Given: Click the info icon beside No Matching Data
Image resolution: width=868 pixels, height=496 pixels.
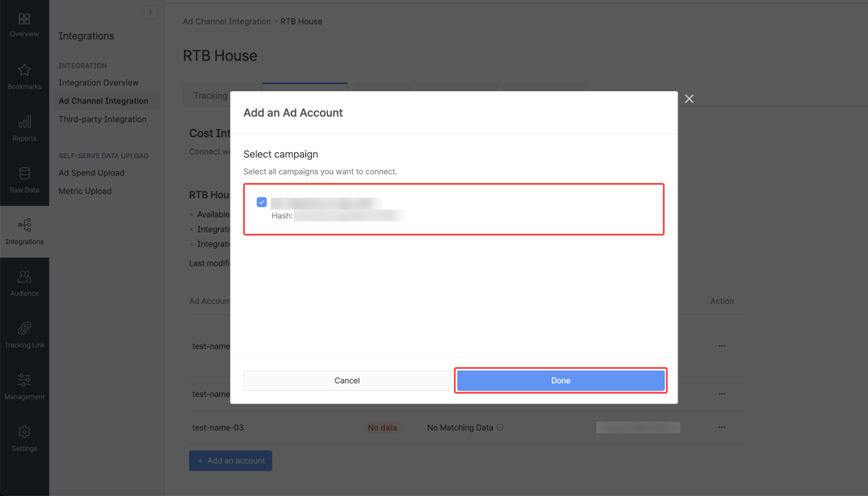Looking at the screenshot, I should click(500, 428).
